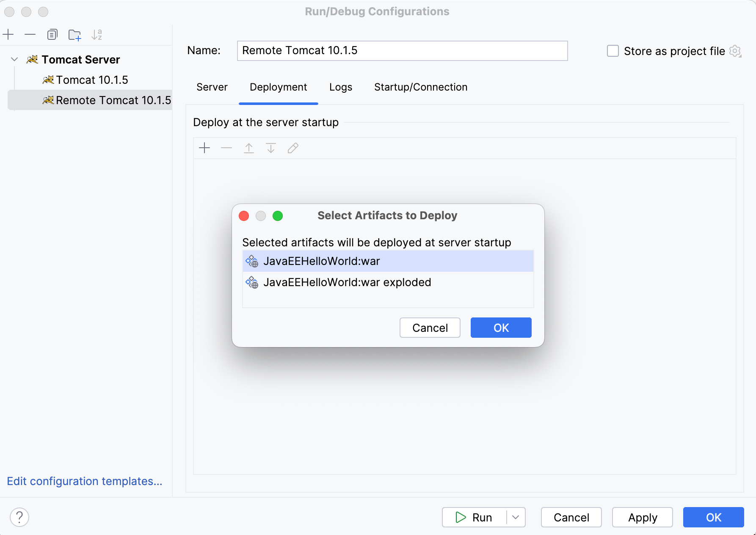Switch to the Logs tab
Screen dimensions: 756x535
[340, 87]
